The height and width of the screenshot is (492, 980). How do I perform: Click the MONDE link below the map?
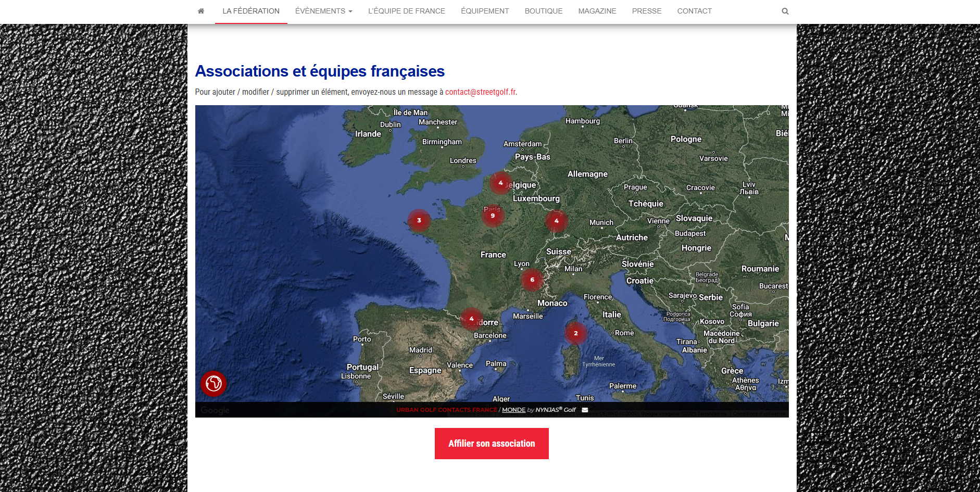tap(513, 410)
